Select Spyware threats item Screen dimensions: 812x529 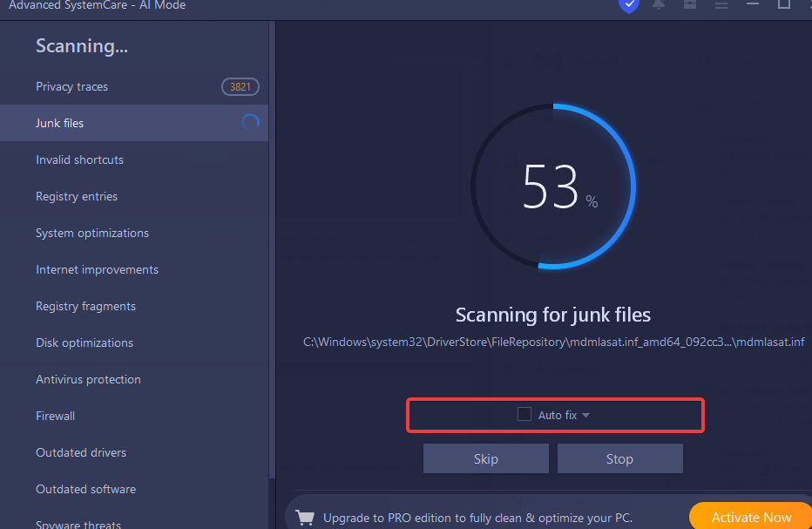click(134, 520)
